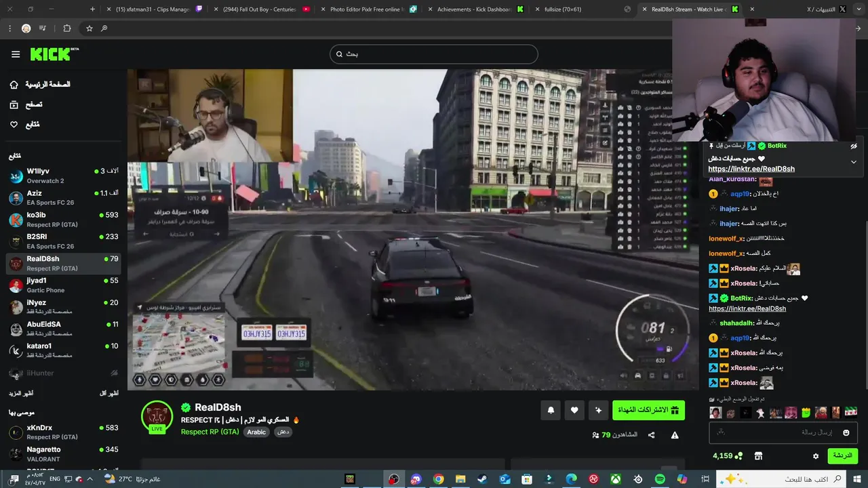Open Steam from the taskbar
Screen dimensions: 868x488
coord(482,479)
